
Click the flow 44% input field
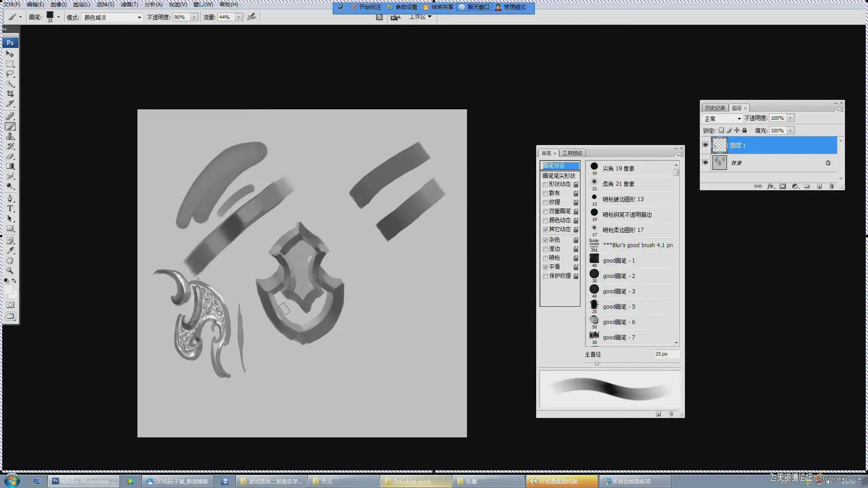[226, 17]
